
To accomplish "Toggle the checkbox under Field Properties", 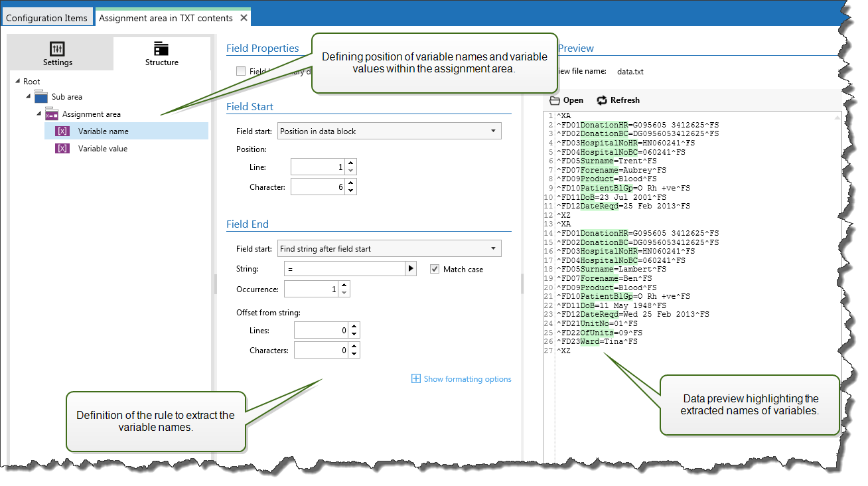I will pyautogui.click(x=241, y=72).
